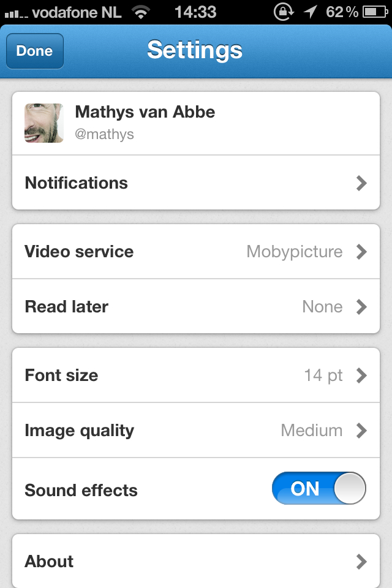Tap the location arrow status icon
Screen dimensions: 392x588
[311, 12]
